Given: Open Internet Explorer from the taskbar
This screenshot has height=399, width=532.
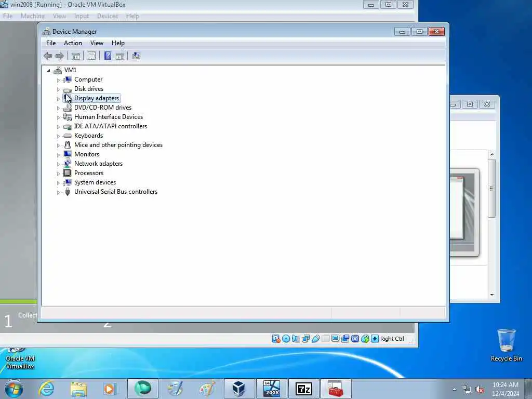Looking at the screenshot, I should (x=46, y=389).
